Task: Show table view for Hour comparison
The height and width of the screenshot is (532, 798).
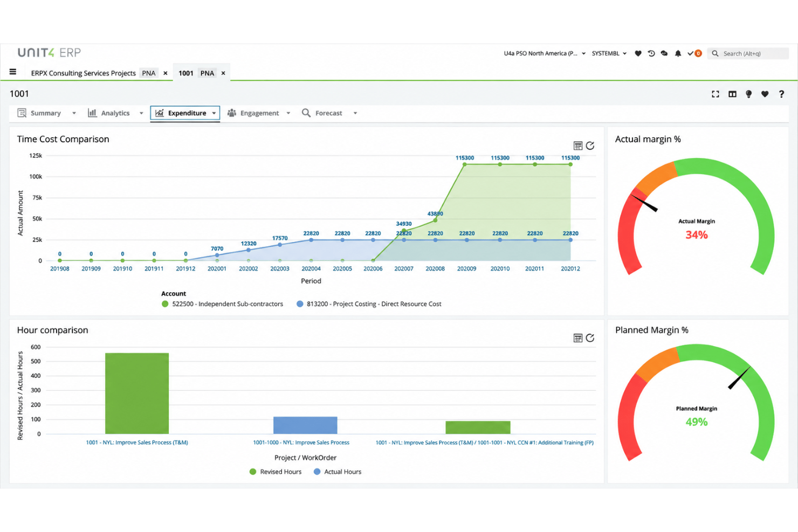Action: point(578,338)
